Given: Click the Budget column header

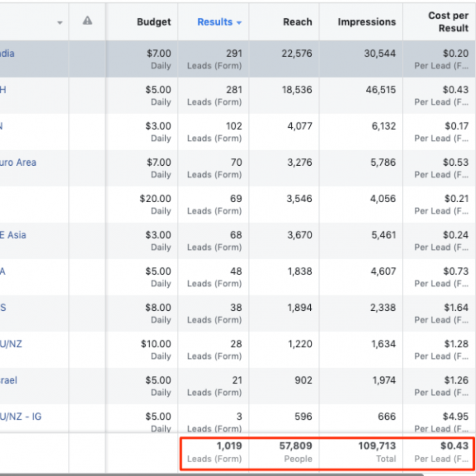Looking at the screenshot, I should (x=153, y=22).
